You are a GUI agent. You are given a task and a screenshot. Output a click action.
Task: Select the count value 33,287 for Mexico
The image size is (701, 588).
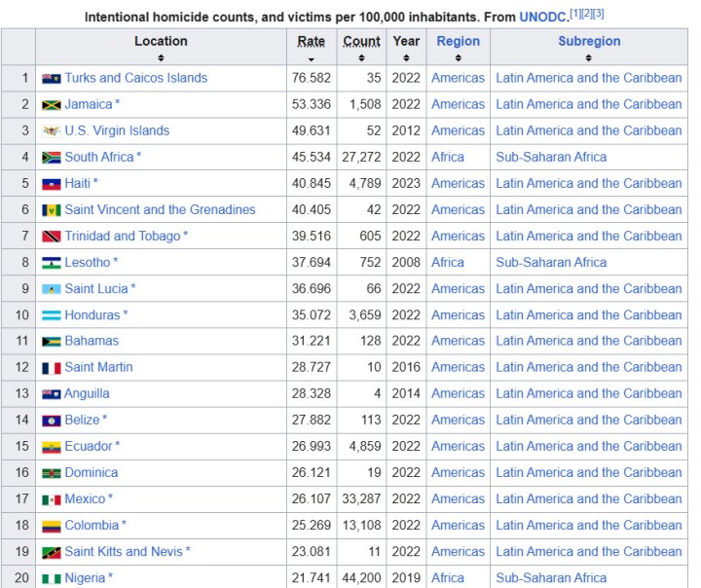click(361, 499)
